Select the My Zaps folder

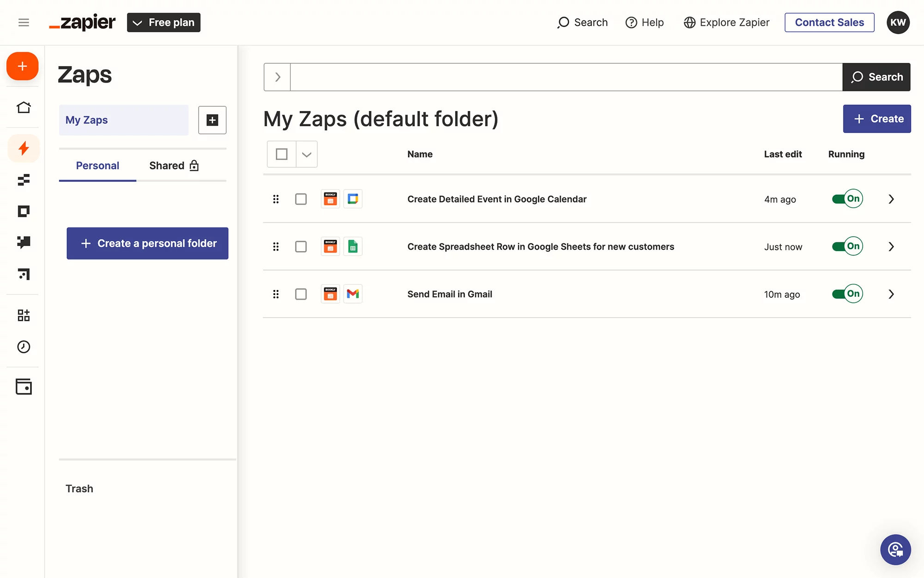(x=124, y=120)
